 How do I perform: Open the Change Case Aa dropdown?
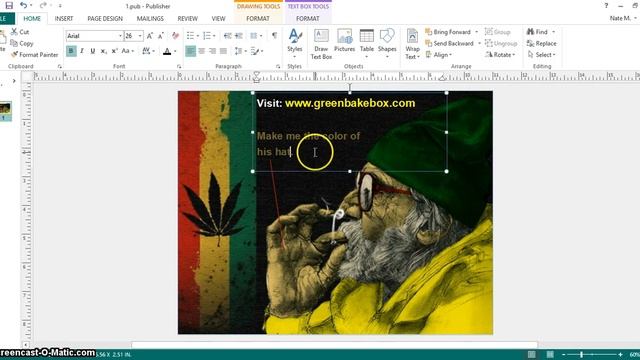[x=128, y=51]
